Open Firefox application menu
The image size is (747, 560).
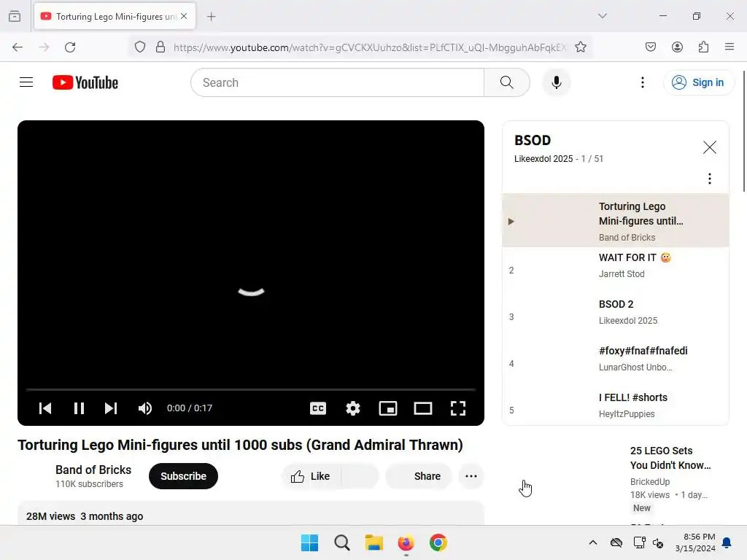(729, 47)
